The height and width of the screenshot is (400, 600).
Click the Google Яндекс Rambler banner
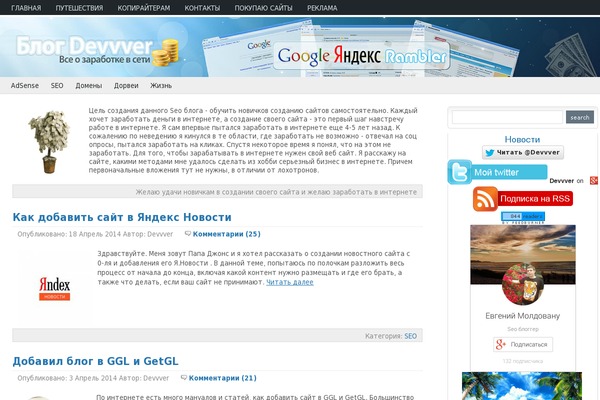click(x=362, y=56)
